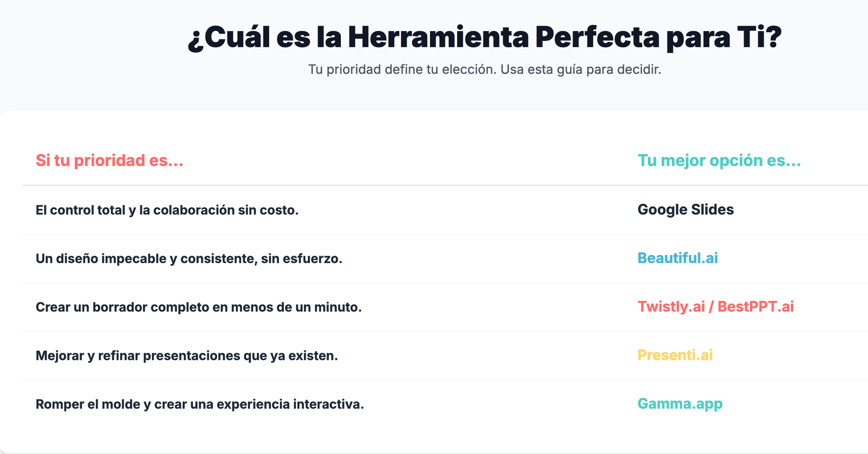Select the row about borrador en un minuto
868x454 pixels.
pyautogui.click(x=445, y=307)
